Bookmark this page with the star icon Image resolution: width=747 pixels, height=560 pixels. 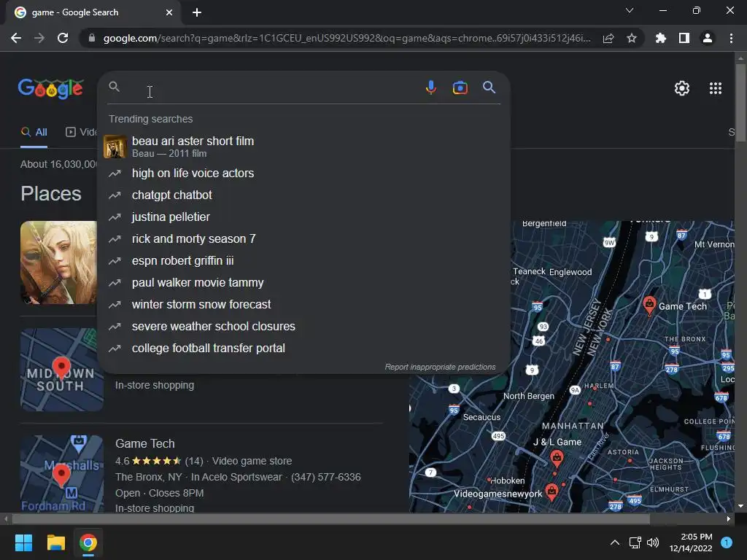click(x=631, y=38)
